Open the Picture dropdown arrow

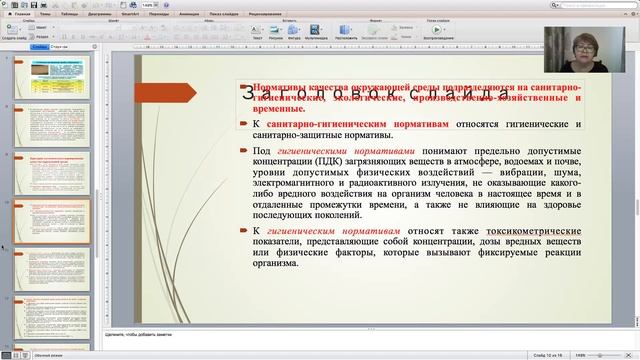(x=281, y=29)
